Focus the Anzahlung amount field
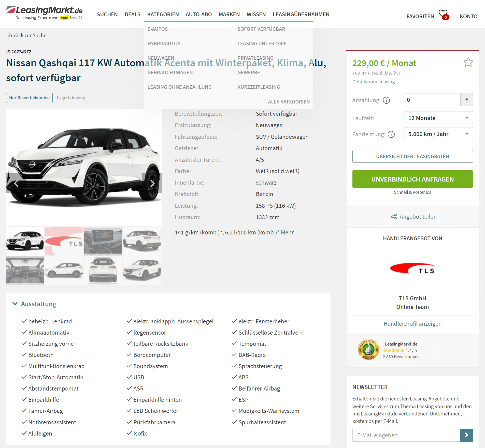485x448 pixels. 432,100
